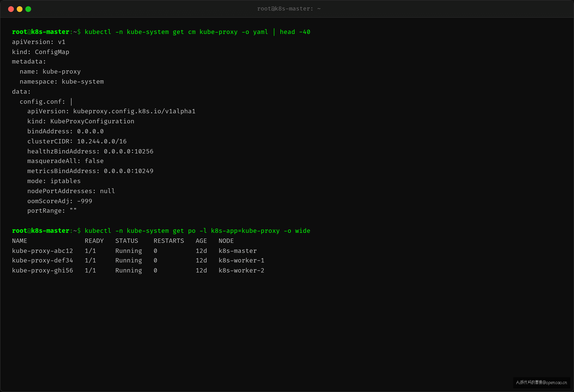Image resolution: width=574 pixels, height=392 pixels.
Task: Click the 'get po -l k8s-app=kube-proxy' command
Action: 226,231
